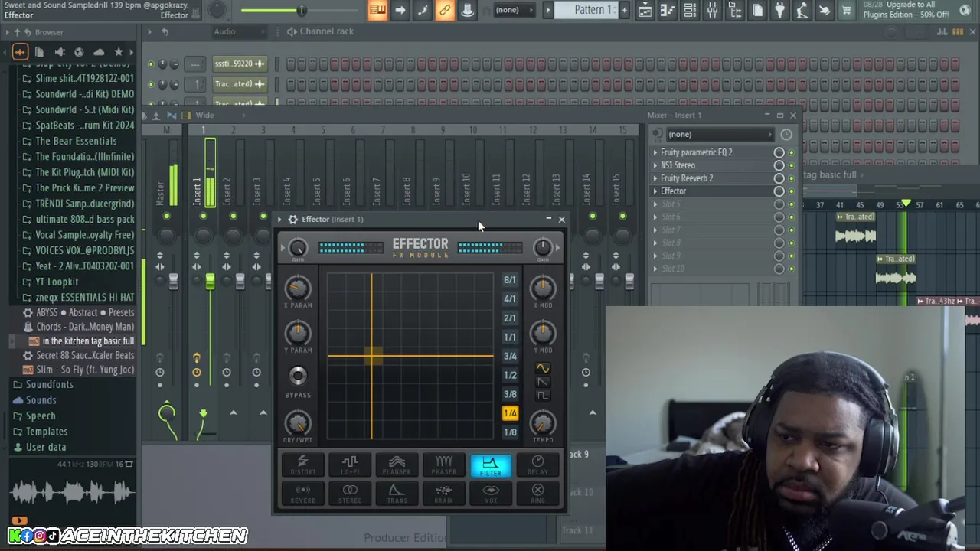Open the playlist view from the toolbar

[x=645, y=10]
